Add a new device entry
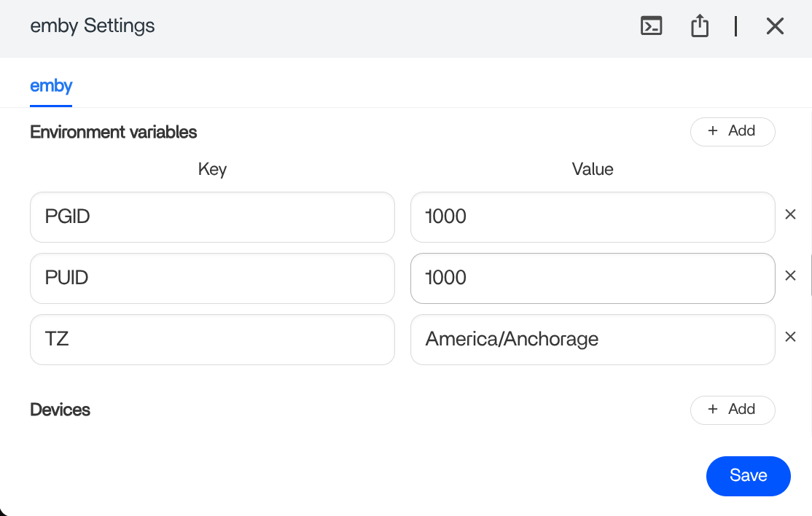This screenshot has width=812, height=516. pos(732,410)
